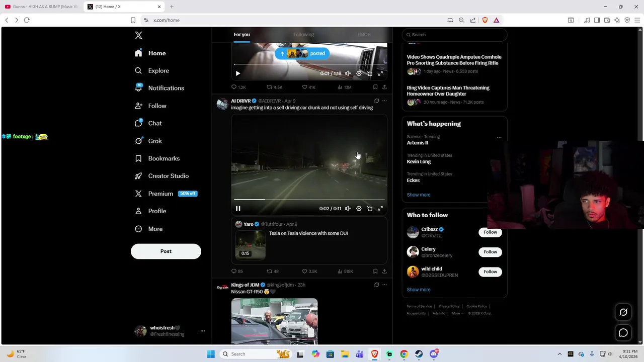Open Grok in the sidebar
The image size is (644, 362).
148,141
